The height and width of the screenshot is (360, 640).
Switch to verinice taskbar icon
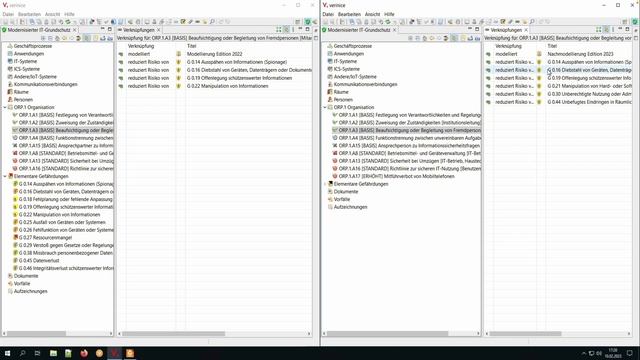click(x=115, y=353)
